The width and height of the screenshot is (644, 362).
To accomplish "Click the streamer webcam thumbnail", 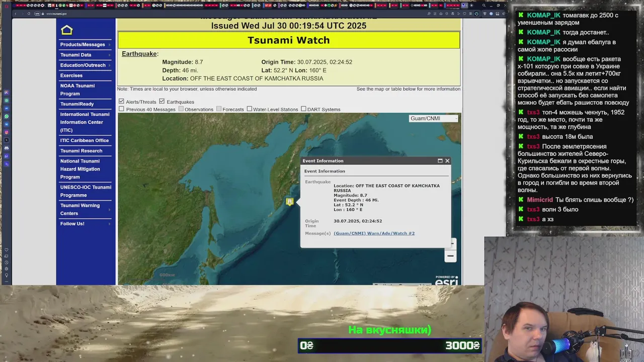I will pos(564,299).
